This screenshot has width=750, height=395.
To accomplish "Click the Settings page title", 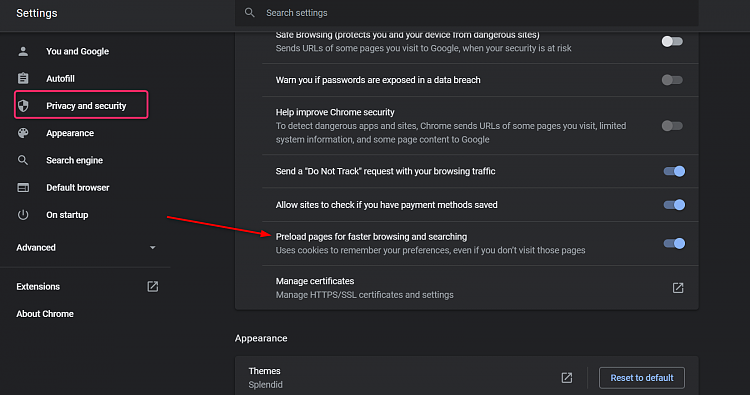I will [37, 13].
